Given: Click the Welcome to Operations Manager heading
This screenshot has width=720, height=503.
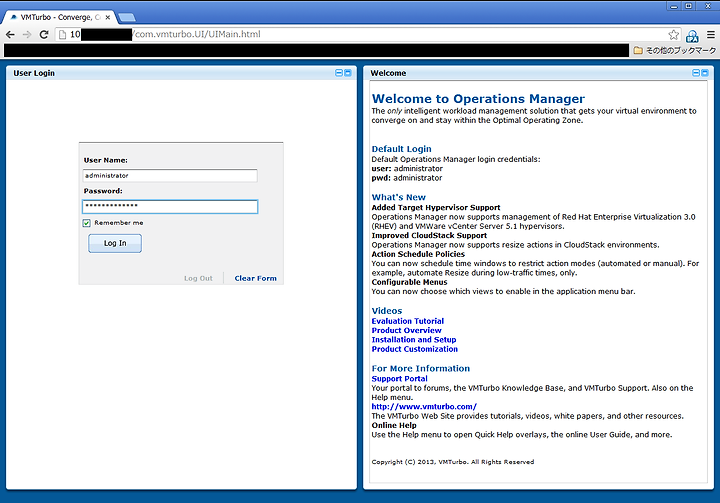Looking at the screenshot, I should click(478, 99).
